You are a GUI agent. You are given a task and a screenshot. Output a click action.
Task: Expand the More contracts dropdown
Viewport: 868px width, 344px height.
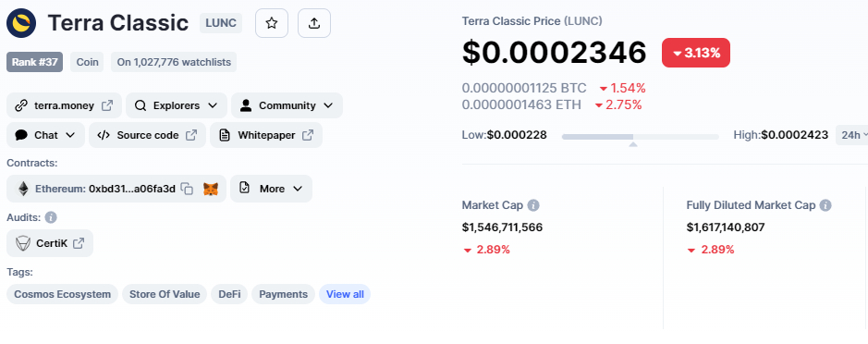coord(271,189)
